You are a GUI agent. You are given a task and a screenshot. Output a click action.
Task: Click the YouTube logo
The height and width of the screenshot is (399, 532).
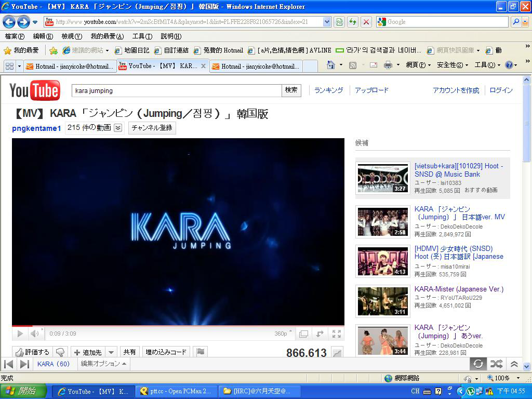(x=35, y=90)
